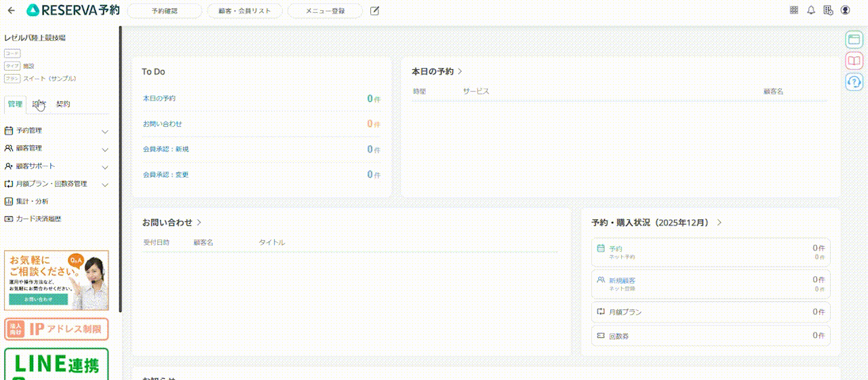868x380 pixels.
Task: Click the メニュー登録 button
Action: click(325, 10)
